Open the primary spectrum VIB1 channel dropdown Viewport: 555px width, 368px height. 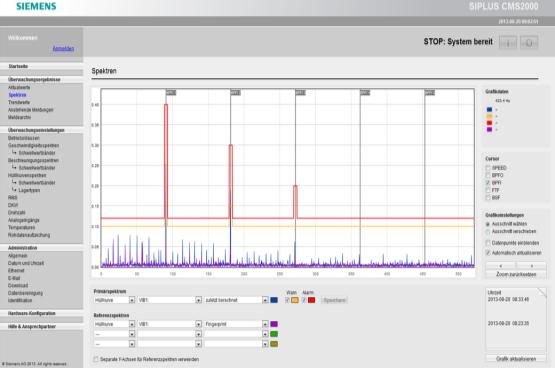coord(170,300)
